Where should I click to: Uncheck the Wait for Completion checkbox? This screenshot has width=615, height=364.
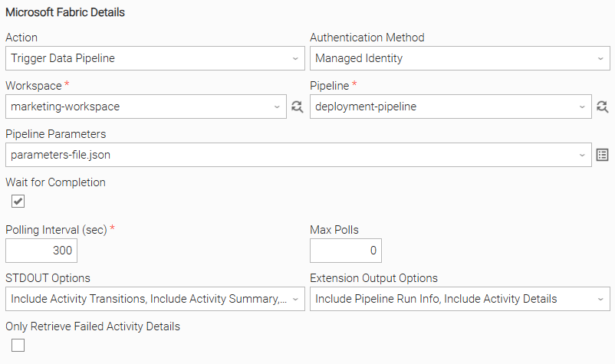click(x=18, y=201)
